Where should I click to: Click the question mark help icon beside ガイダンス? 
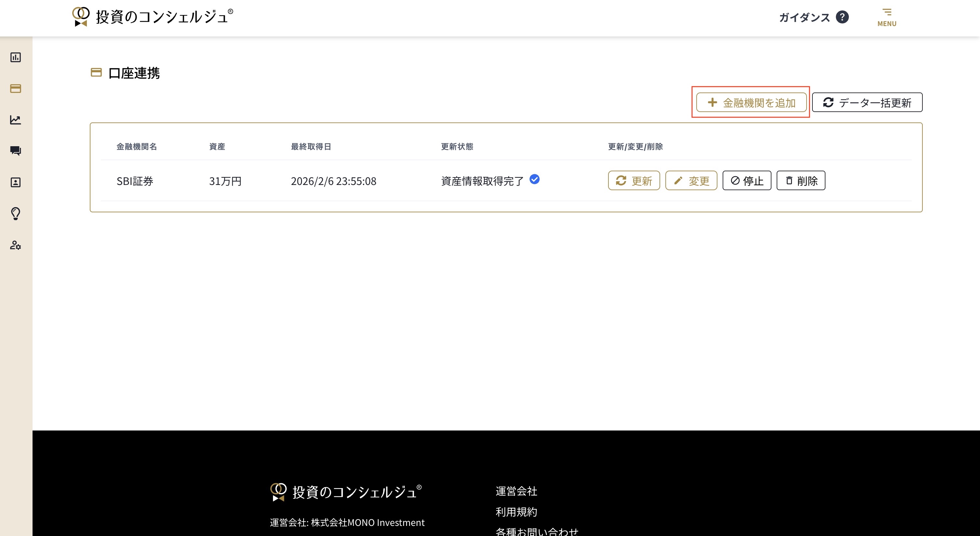843,17
